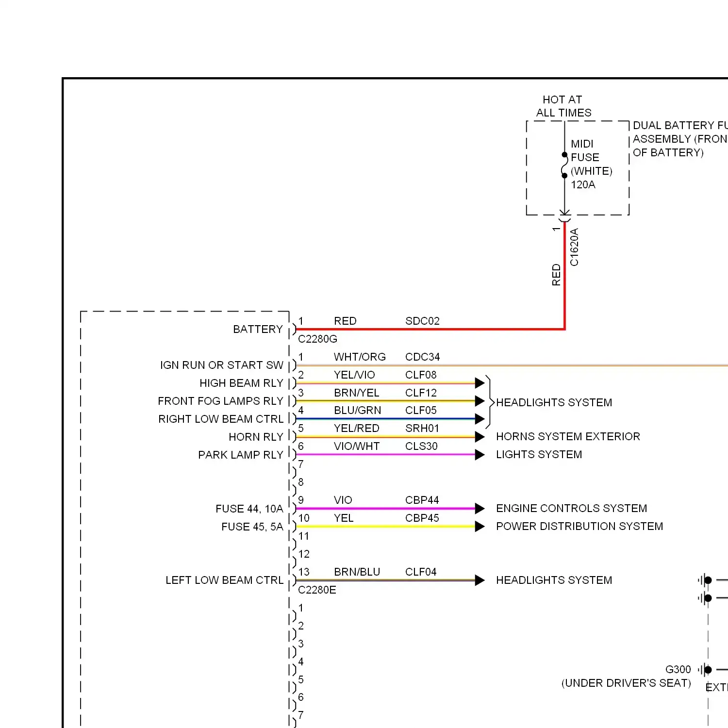
Task: Click the CLF04 circuit code
Action: [421, 572]
